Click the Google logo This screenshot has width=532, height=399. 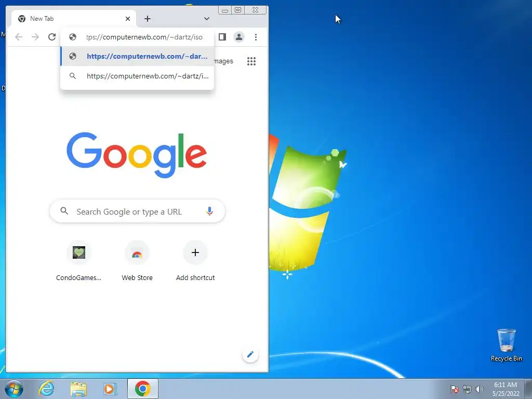point(137,155)
